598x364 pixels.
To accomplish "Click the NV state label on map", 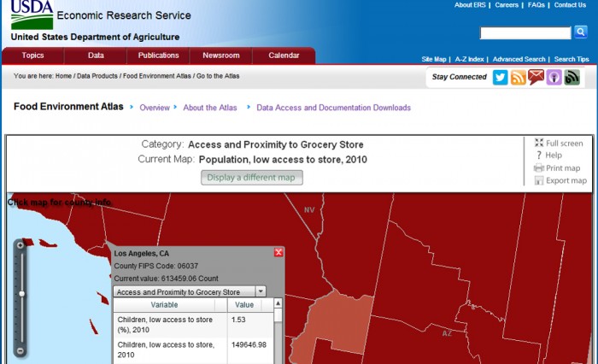I will pyautogui.click(x=309, y=210).
